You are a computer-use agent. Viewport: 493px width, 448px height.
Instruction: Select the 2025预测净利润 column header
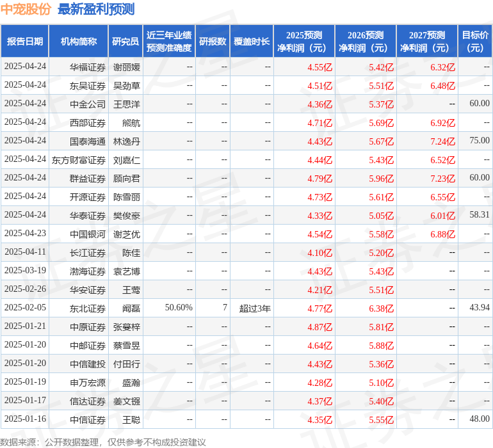click(304, 41)
